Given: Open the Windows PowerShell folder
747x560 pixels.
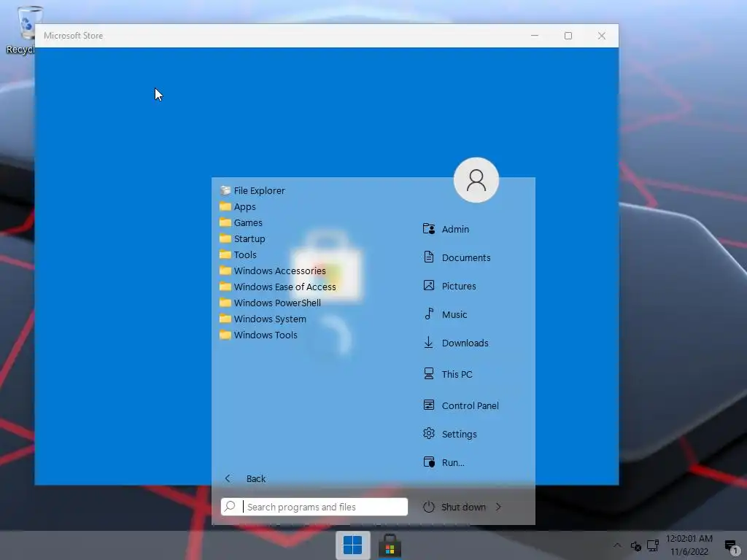Looking at the screenshot, I should point(270,303).
